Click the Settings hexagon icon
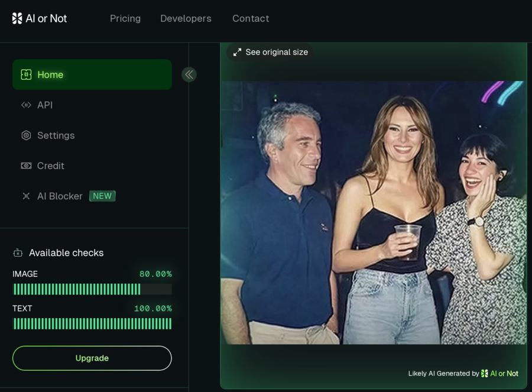The height and width of the screenshot is (392, 532). tap(26, 135)
